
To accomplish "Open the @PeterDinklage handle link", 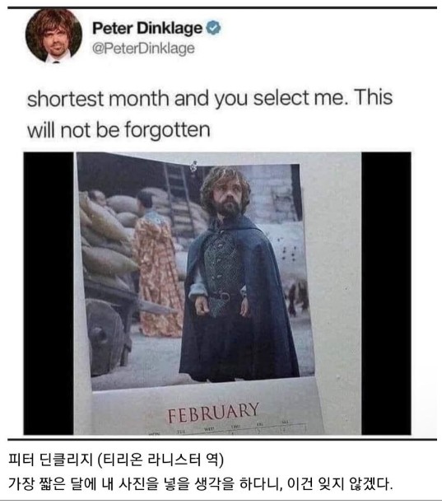I will pos(143,49).
